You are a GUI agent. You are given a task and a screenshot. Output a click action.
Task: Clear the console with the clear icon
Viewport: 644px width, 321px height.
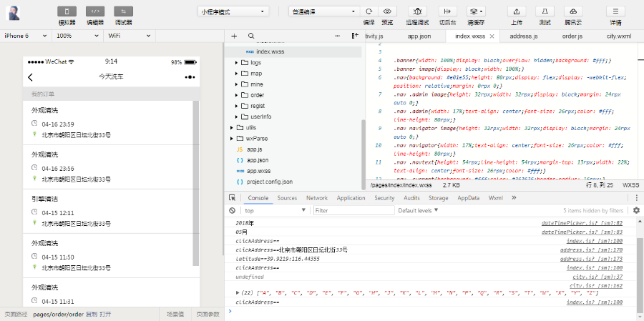click(233, 211)
